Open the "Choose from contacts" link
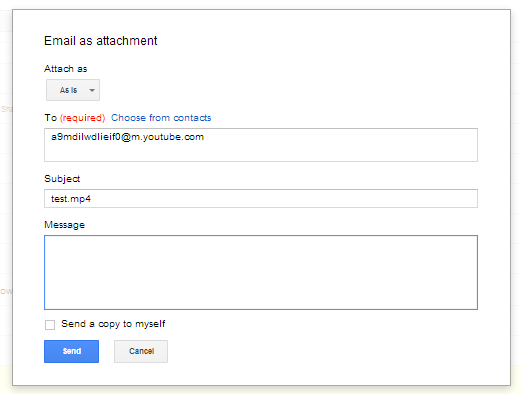The image size is (521, 394). (161, 118)
